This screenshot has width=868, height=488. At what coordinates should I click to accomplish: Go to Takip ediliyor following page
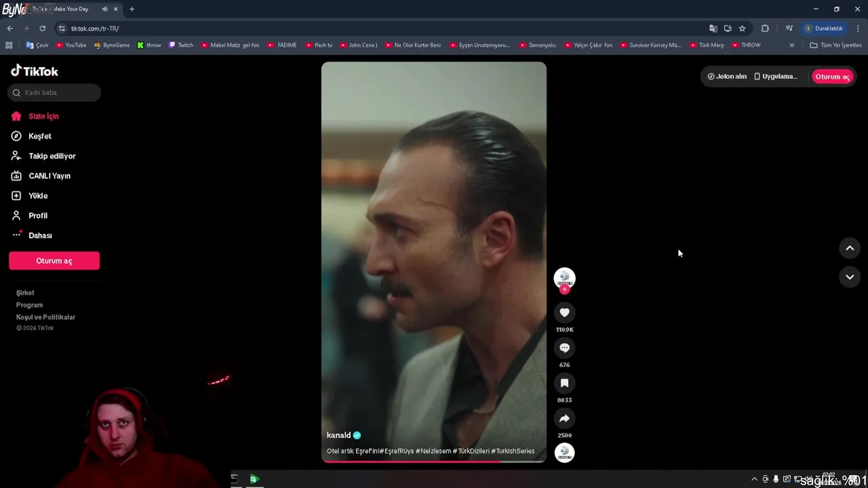coord(43,156)
